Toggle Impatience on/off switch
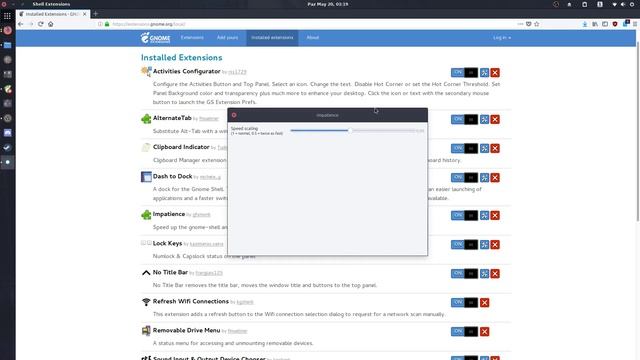Image resolution: width=640 pixels, height=360 pixels. click(464, 215)
